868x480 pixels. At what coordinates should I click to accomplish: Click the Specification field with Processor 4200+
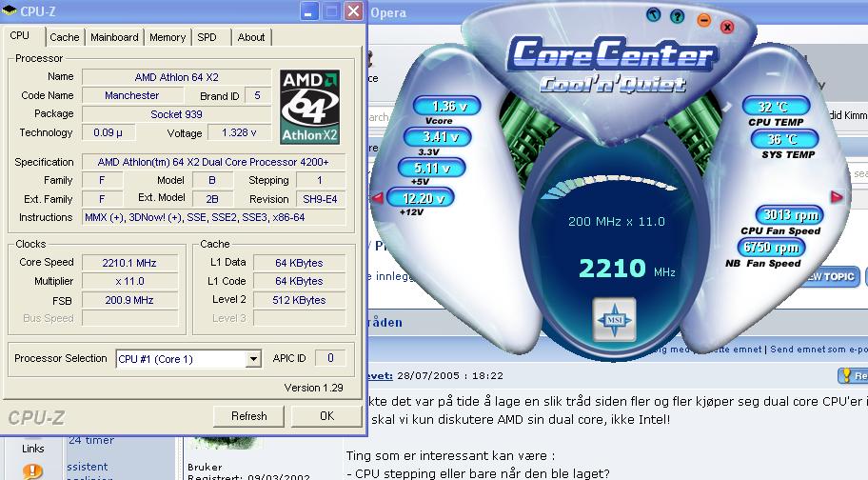coord(213,162)
